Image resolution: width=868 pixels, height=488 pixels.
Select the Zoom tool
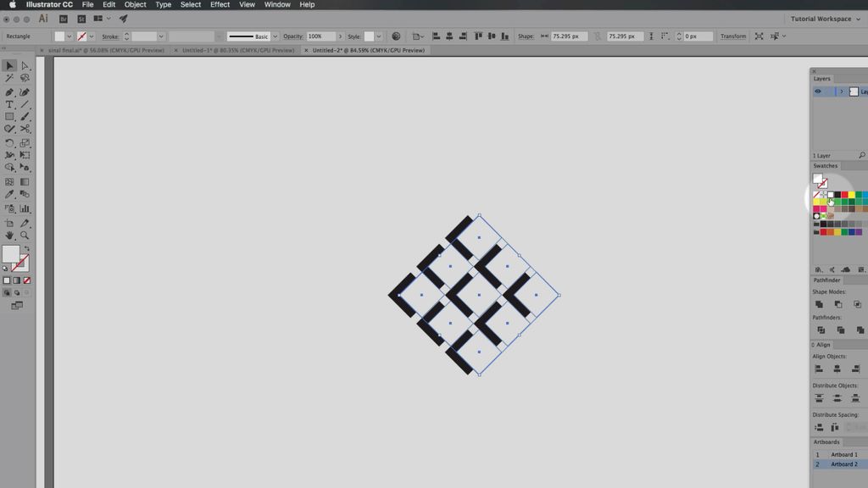point(24,236)
